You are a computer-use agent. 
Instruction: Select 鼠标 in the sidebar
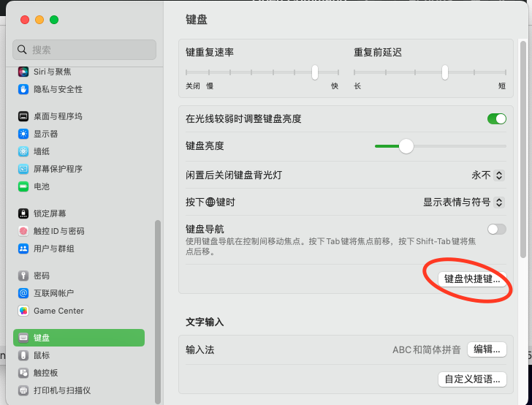42,355
